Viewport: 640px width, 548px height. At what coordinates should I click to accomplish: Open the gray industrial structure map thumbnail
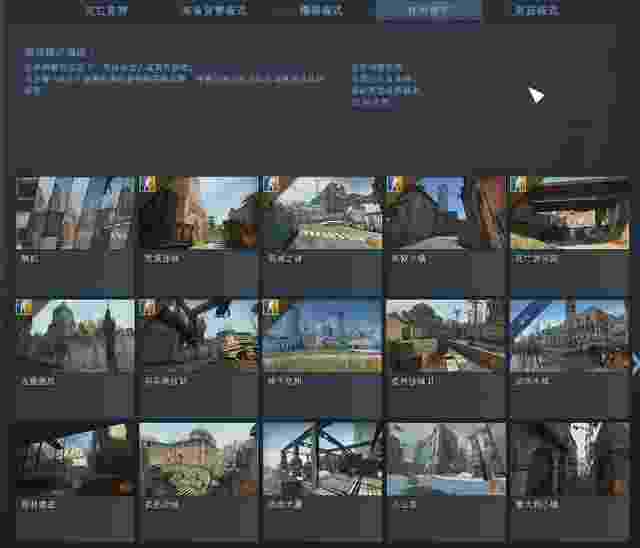[x=75, y=213]
